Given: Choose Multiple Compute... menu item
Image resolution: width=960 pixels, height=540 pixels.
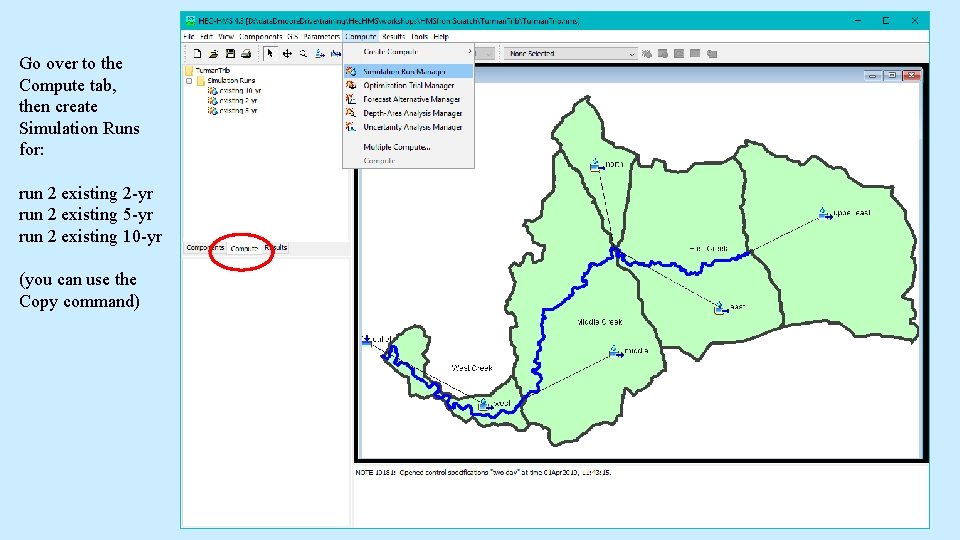Looking at the screenshot, I should pyautogui.click(x=408, y=147).
